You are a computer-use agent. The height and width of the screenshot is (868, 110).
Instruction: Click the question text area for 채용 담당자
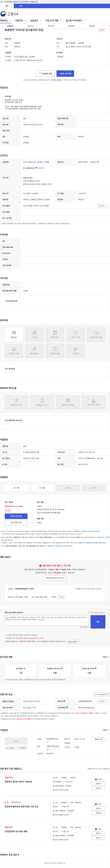47,621
